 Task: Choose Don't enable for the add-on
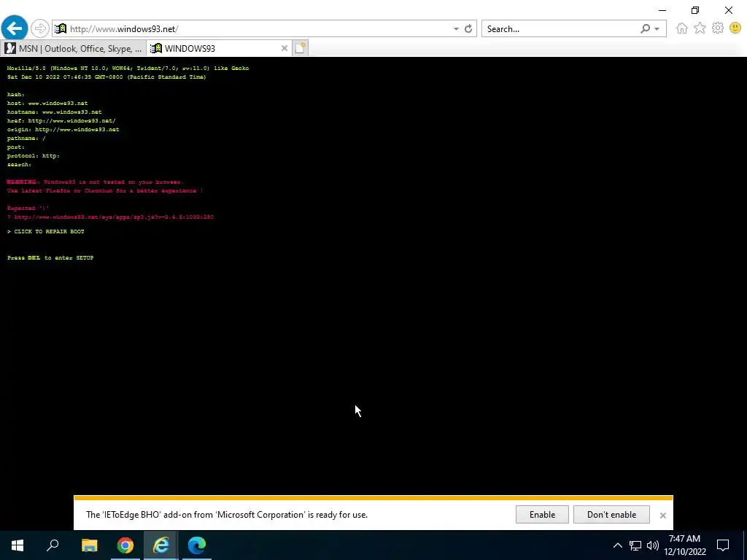(611, 514)
